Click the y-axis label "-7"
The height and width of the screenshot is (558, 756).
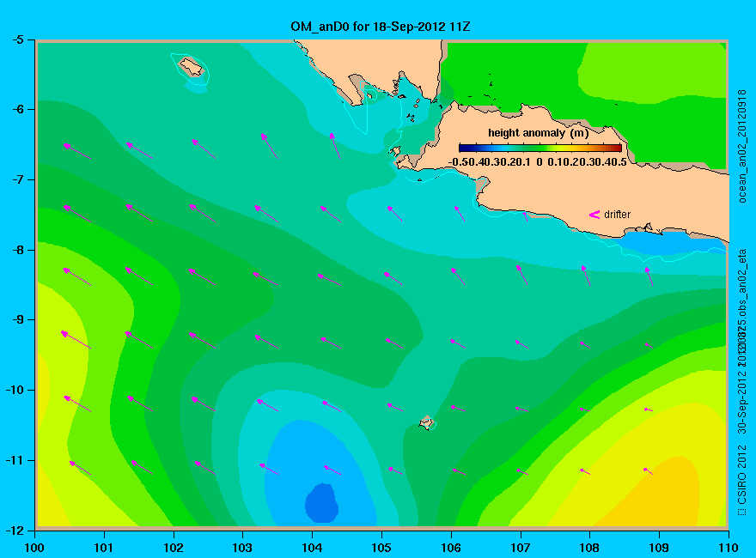coord(17,179)
